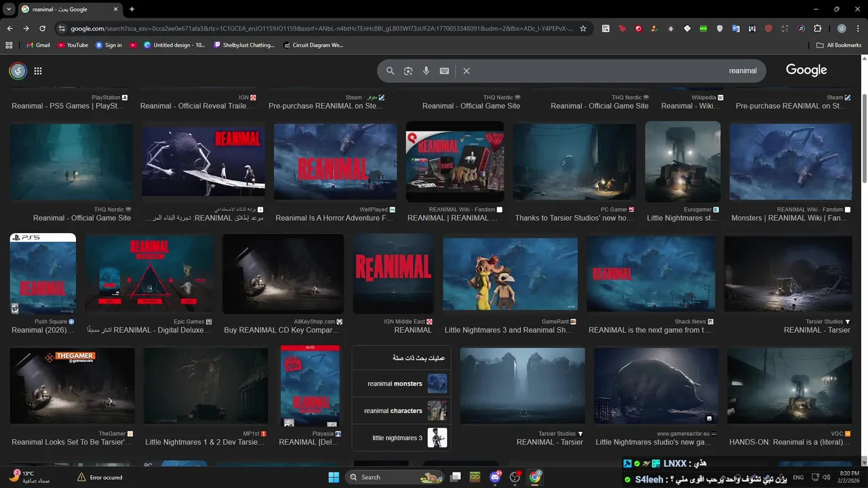The width and height of the screenshot is (868, 488).
Task: Click the address bar URL
Action: tap(321, 28)
